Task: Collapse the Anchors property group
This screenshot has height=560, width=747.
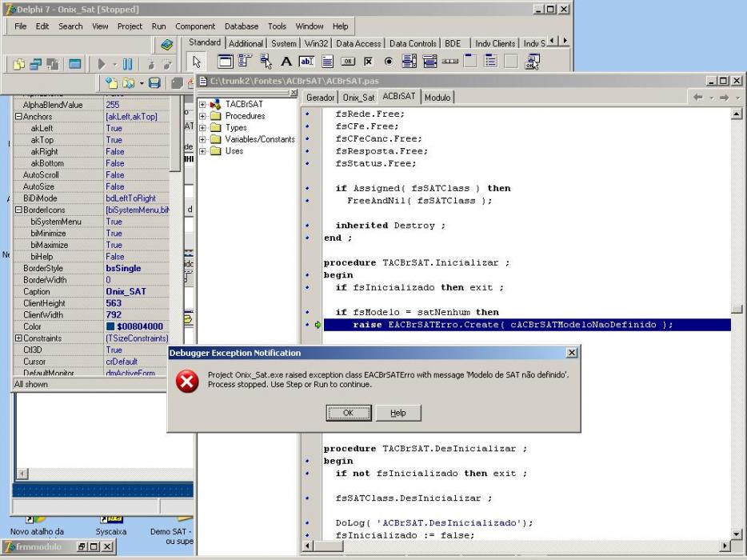Action: (x=18, y=116)
